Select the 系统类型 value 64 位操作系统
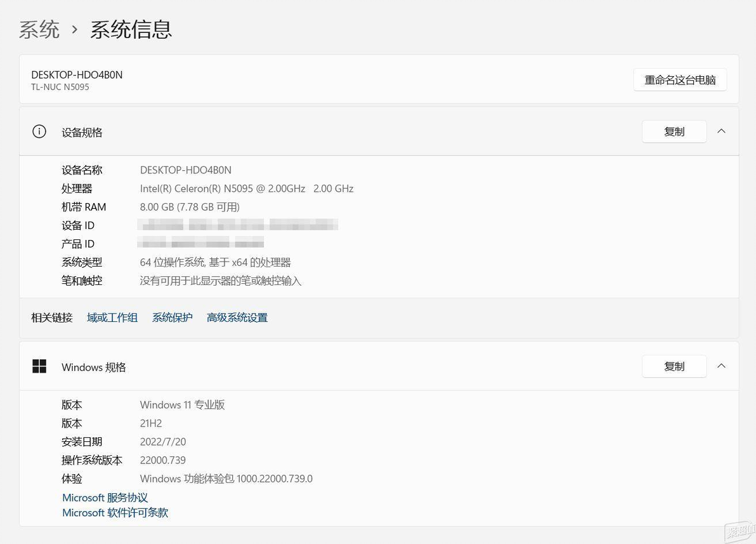Screen dimensions: 756x544 215,263
